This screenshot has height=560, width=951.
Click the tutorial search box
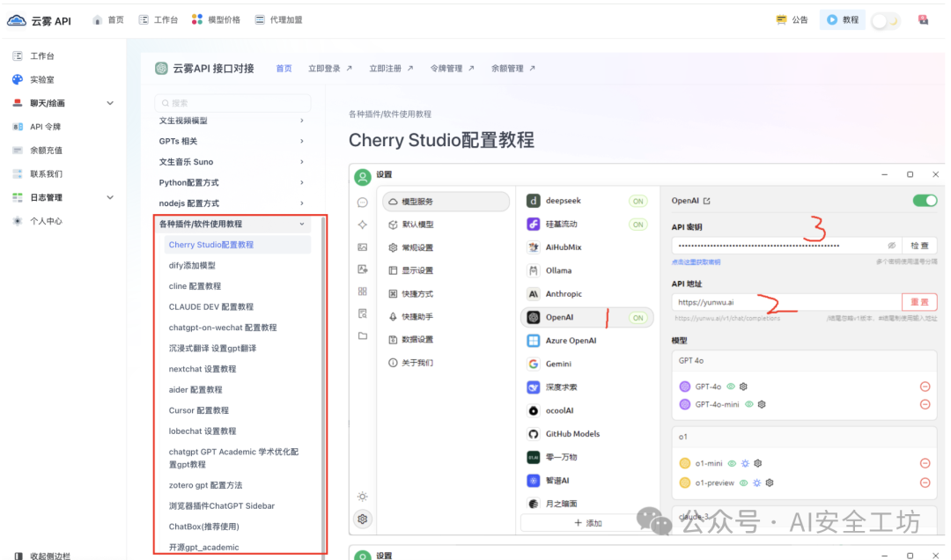coord(232,103)
